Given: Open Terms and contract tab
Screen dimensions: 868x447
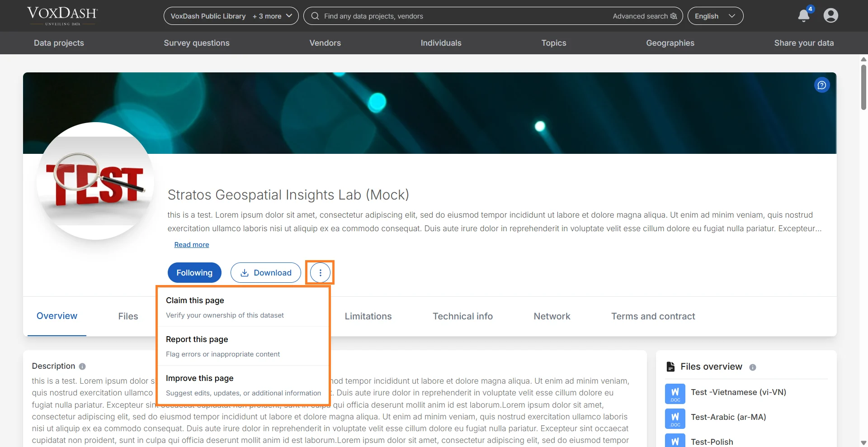Looking at the screenshot, I should [x=653, y=316].
